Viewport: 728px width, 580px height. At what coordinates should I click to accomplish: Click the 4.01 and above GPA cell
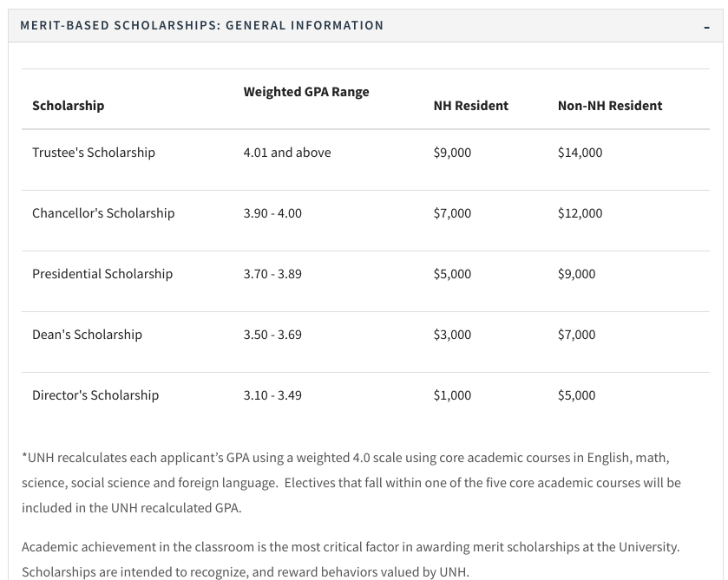point(287,153)
